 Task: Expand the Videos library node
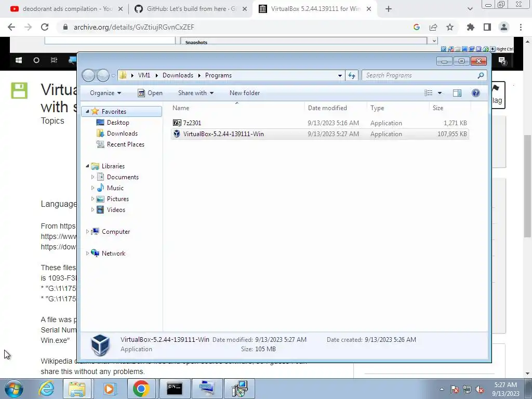pos(92,210)
